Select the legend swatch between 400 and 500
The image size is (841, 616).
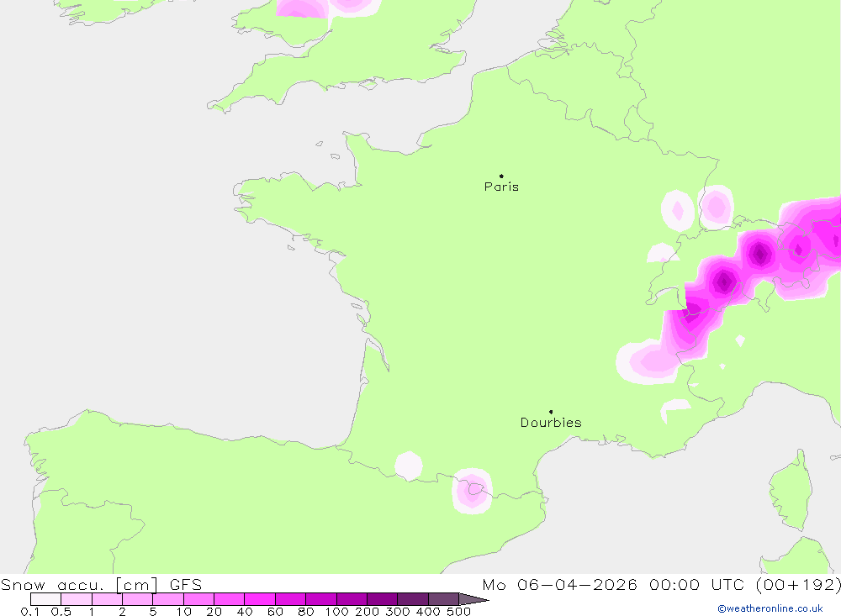click(x=443, y=599)
